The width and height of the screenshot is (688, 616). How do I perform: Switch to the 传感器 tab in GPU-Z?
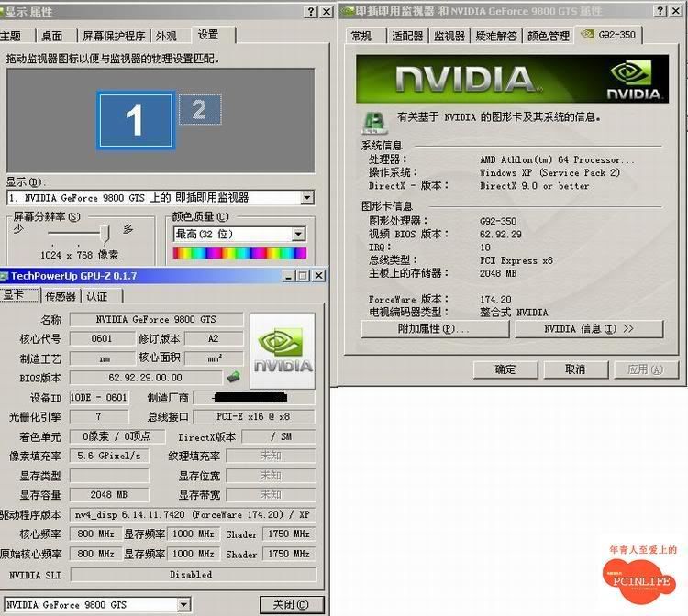click(61, 296)
